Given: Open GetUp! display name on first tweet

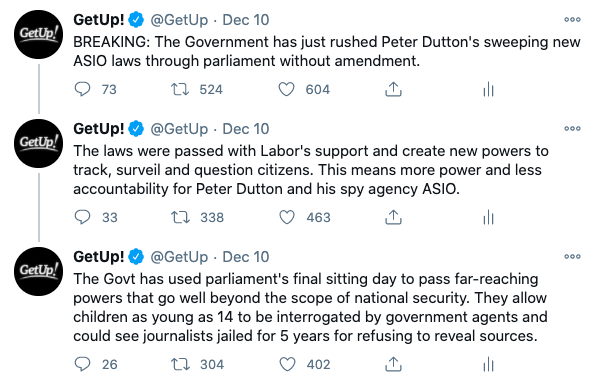Looking at the screenshot, I should click(x=99, y=20).
